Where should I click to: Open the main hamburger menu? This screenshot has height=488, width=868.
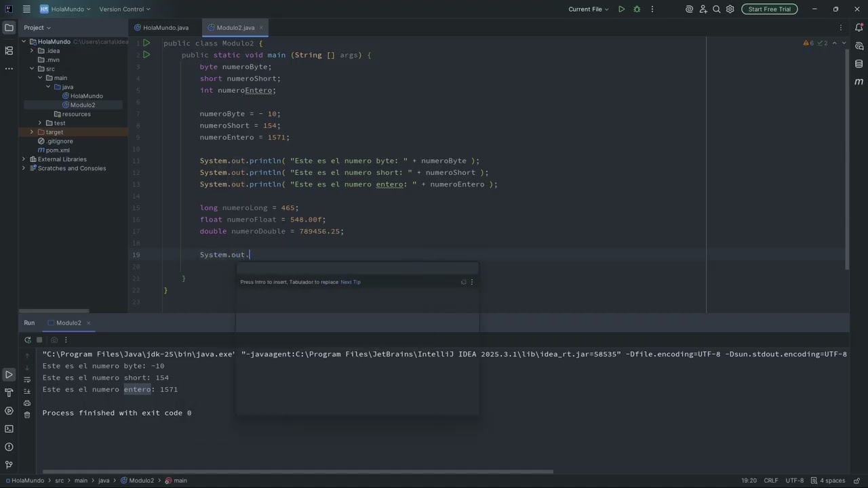26,9
